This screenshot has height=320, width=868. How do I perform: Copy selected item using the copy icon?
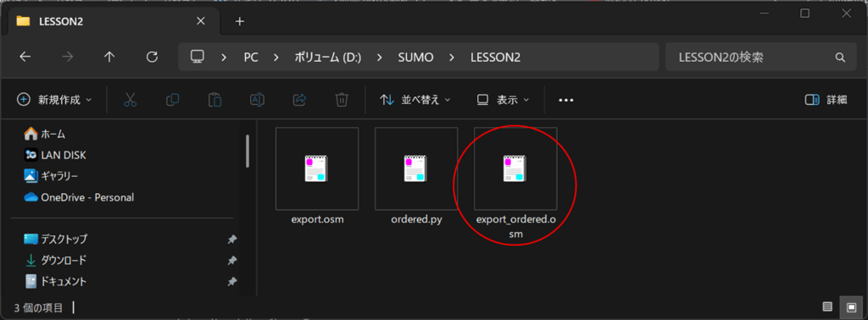173,100
